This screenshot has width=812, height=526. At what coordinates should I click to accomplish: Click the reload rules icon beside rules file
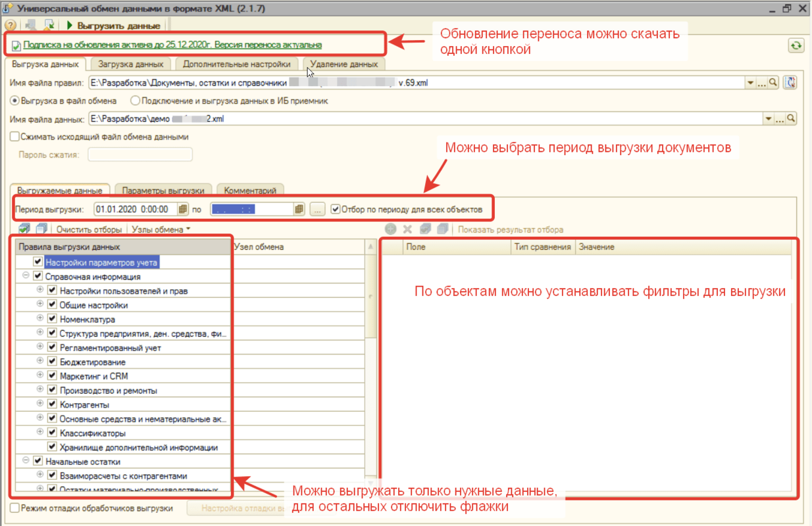pos(790,83)
